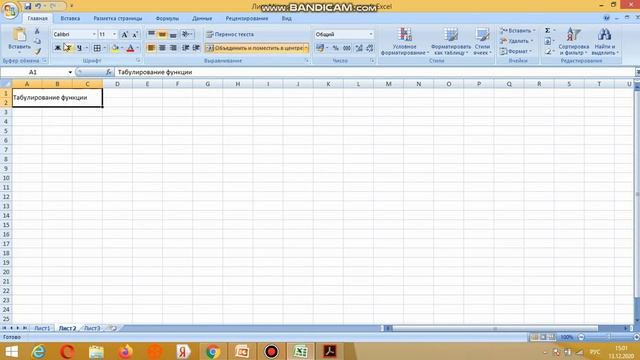Click the insert new worksheet tab icon
Image resolution: width=640 pixels, height=360 pixels.
[113, 328]
